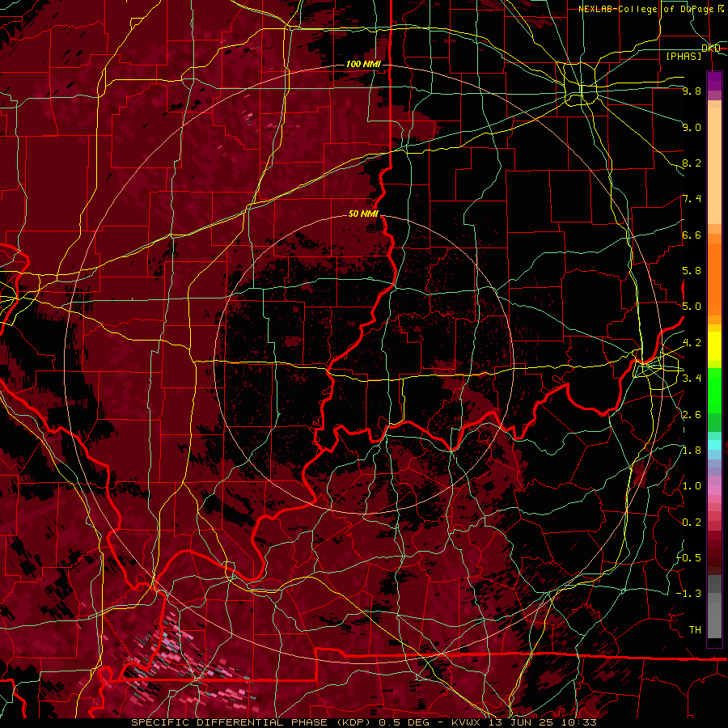Pick the purple segment atop the color bar
This screenshot has width=728, height=728.
coord(714,81)
